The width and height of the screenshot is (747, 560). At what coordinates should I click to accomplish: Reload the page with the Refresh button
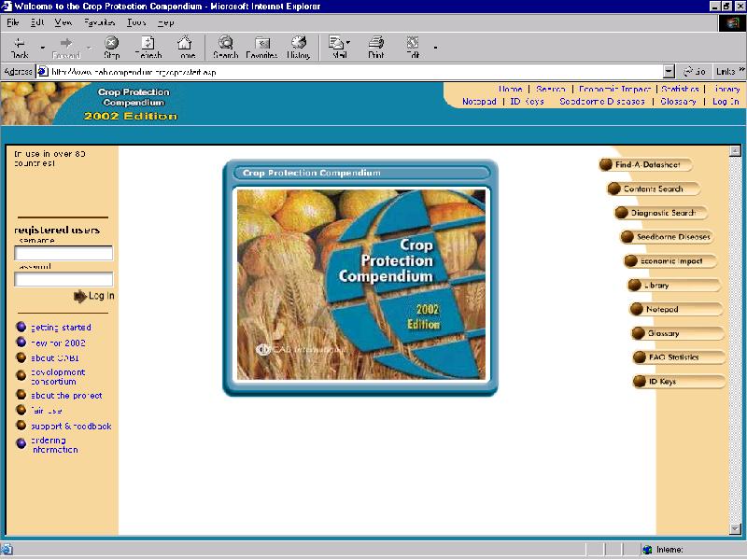coord(148,48)
